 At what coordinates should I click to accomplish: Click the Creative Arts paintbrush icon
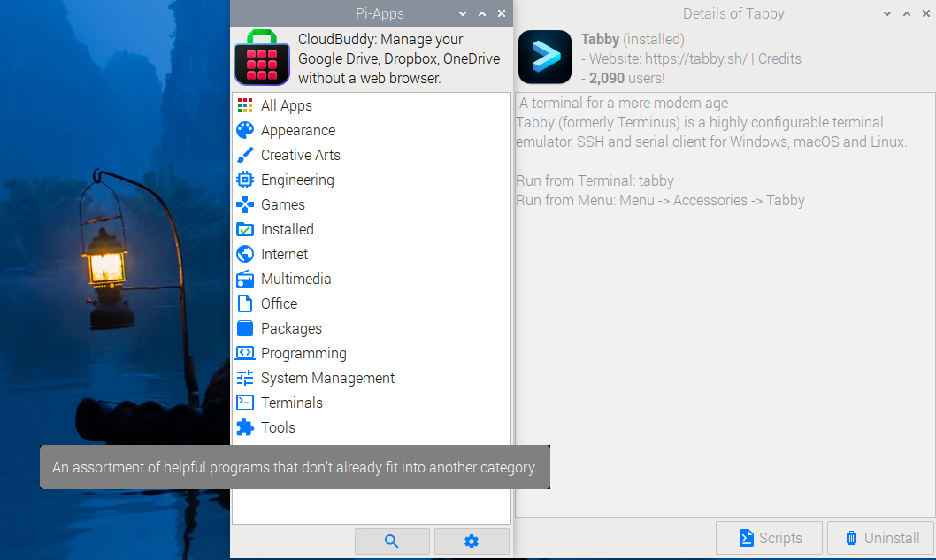245,155
